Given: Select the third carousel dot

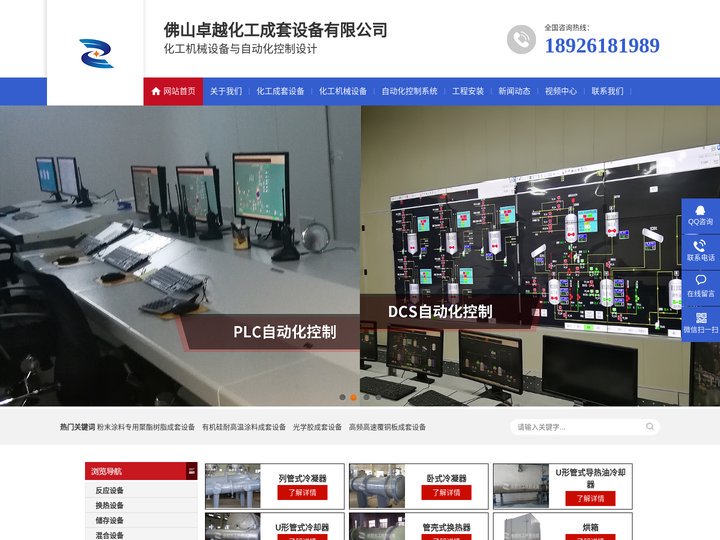Looking at the screenshot, I should [x=366, y=397].
